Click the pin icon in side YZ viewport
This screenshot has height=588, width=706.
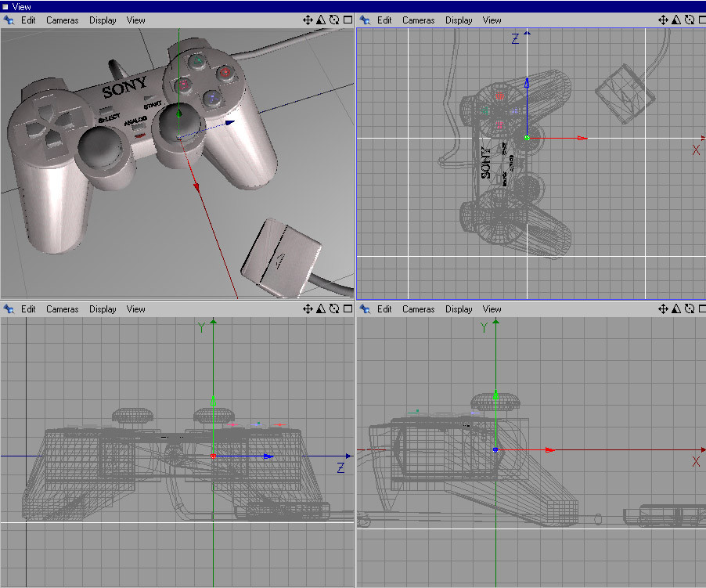pyautogui.click(x=9, y=308)
